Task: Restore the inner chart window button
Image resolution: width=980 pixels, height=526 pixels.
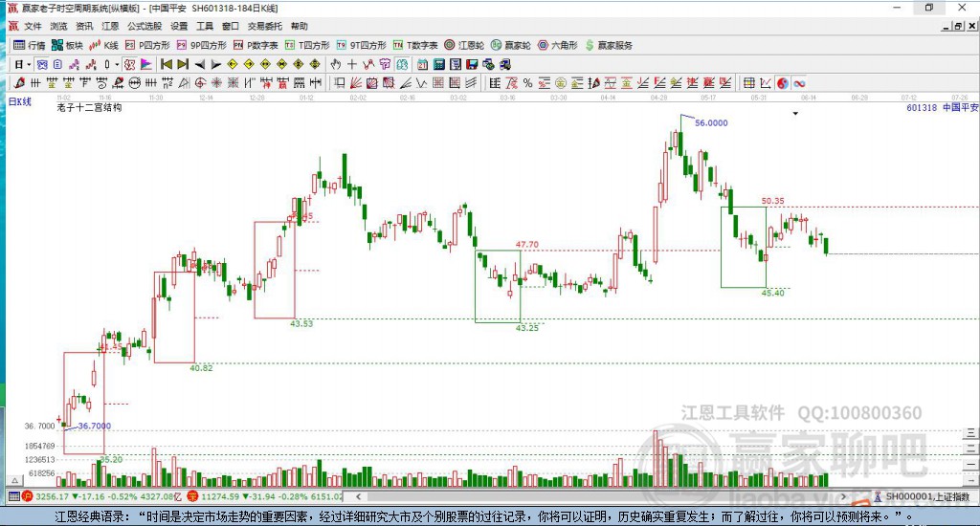Action: (959, 26)
